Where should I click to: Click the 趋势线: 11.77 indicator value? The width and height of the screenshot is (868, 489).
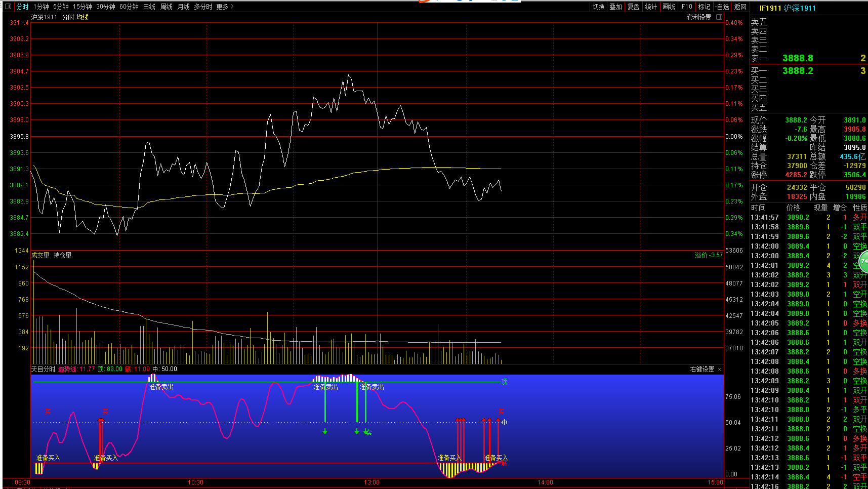(x=76, y=369)
